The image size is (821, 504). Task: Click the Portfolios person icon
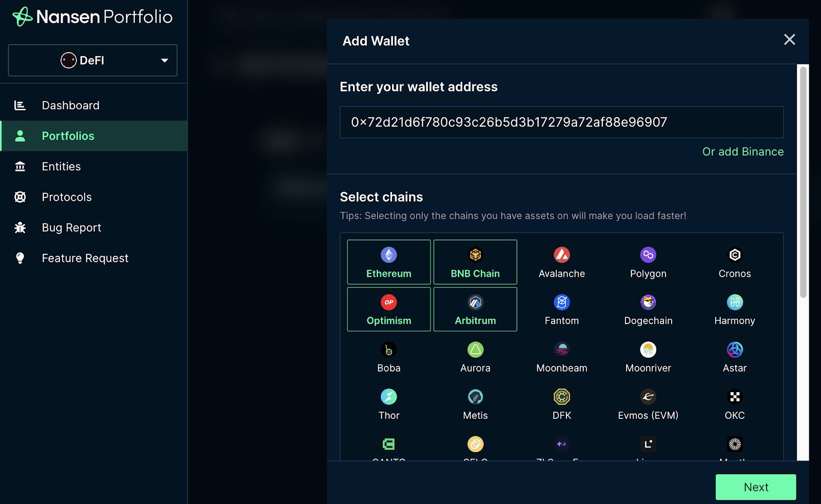(x=20, y=136)
